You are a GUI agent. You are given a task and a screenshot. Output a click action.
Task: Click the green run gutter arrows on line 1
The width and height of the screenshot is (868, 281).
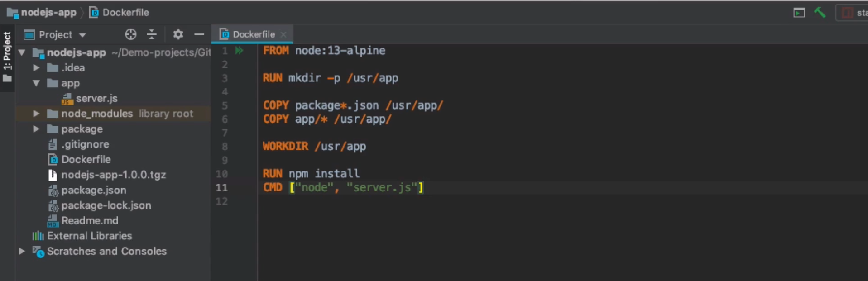pos(239,51)
